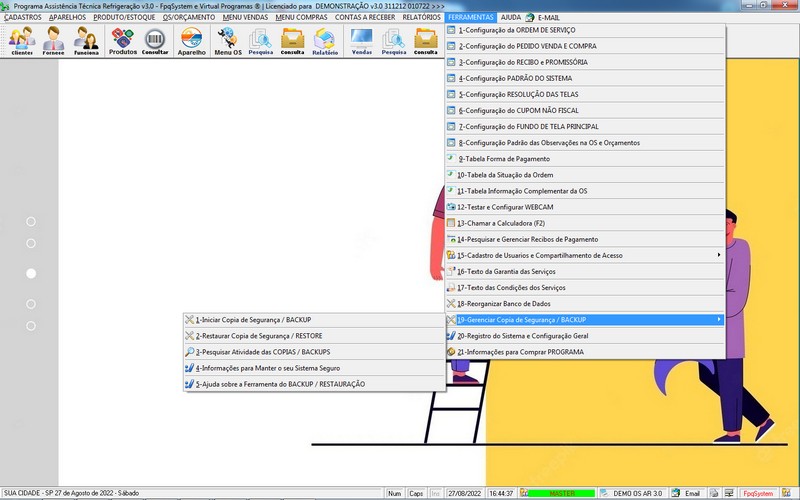Launch 13-Chamar a Calculadora (F2)
Image resolution: width=800 pixels, height=500 pixels.
[585, 223]
